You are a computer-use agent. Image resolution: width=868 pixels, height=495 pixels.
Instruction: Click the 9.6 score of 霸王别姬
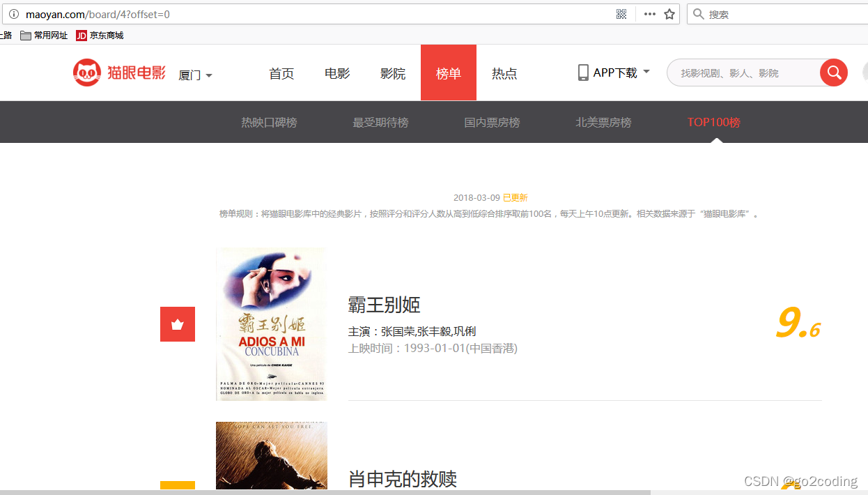pyautogui.click(x=798, y=324)
